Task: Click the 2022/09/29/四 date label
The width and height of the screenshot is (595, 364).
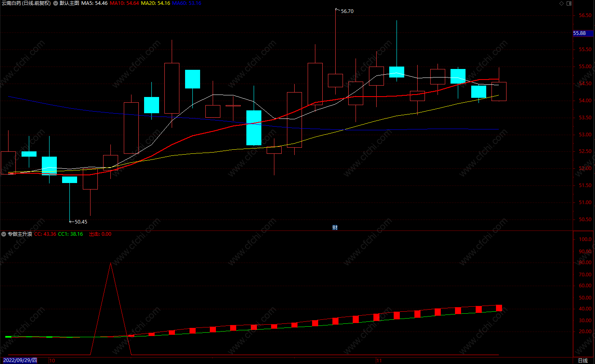Action: pos(20,360)
